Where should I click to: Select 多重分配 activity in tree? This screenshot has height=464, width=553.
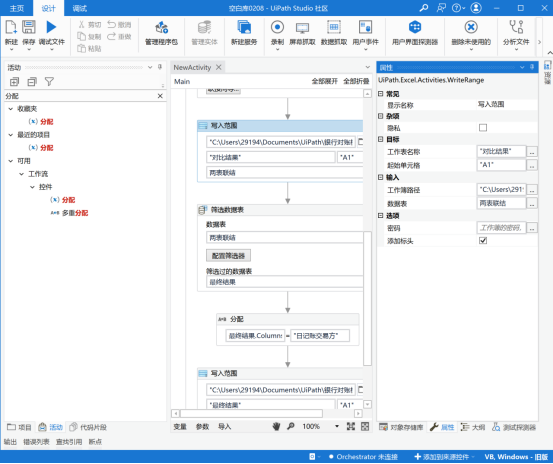pos(69,213)
